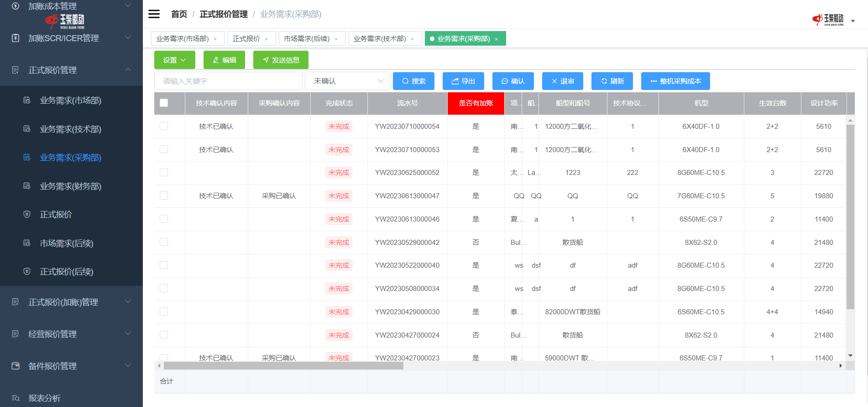
Task: Close the 正式报价 tab with its x icon
Action: tap(267, 39)
